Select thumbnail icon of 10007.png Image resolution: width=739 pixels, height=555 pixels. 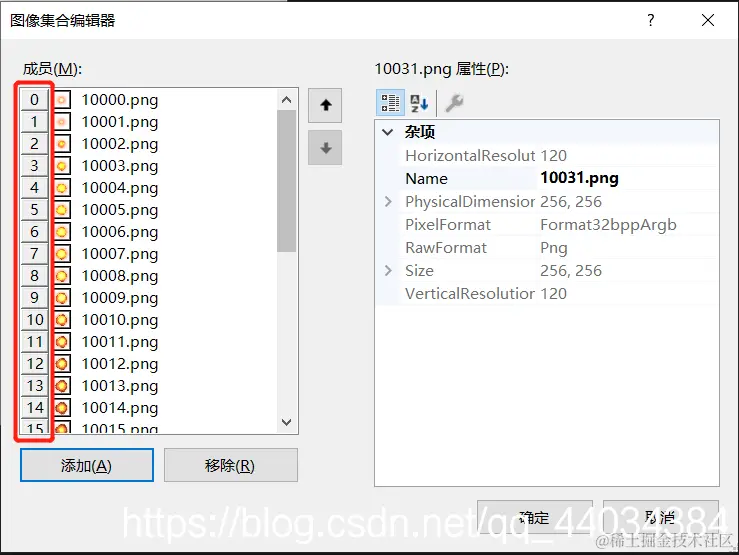pyautogui.click(x=62, y=254)
